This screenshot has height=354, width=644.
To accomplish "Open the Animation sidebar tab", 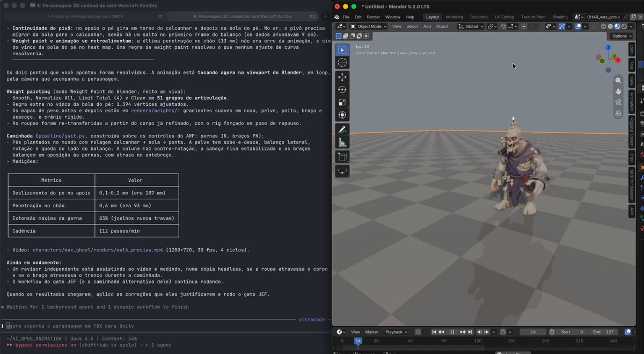I will (632, 102).
